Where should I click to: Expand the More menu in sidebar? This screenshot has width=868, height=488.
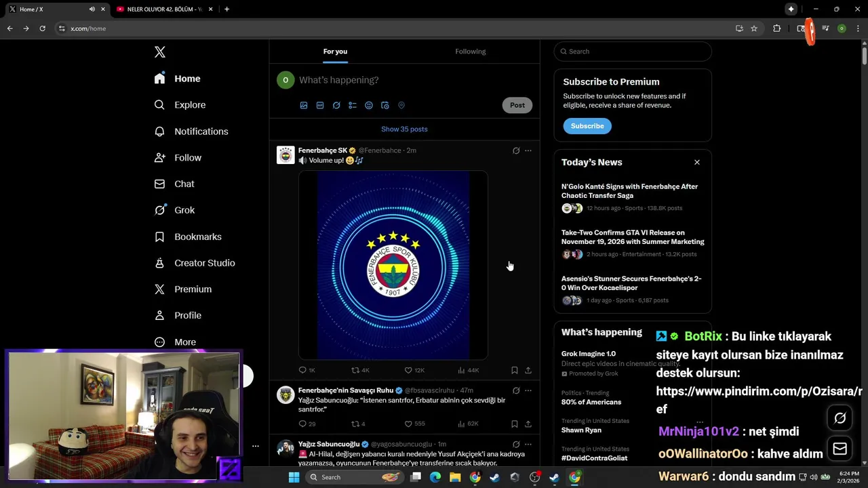coord(175,342)
